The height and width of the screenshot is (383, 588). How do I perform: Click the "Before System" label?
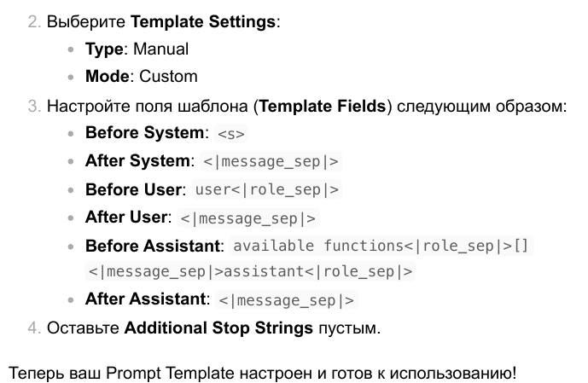[x=145, y=134]
